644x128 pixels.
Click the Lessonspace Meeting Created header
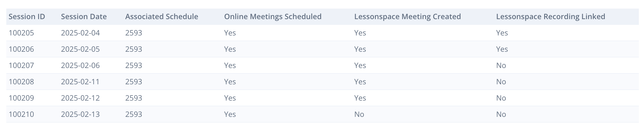point(408,17)
